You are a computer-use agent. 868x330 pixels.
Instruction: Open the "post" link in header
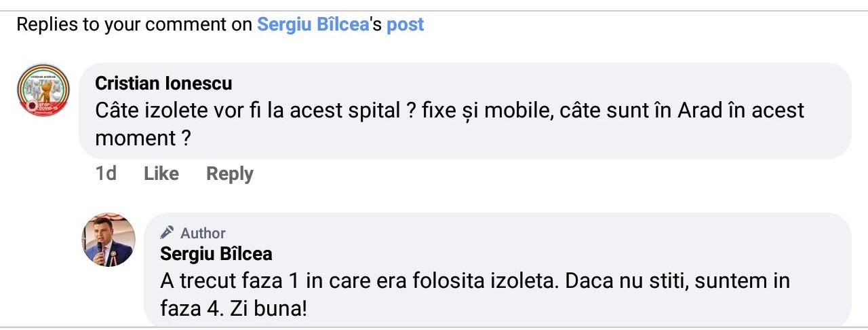tap(405, 24)
